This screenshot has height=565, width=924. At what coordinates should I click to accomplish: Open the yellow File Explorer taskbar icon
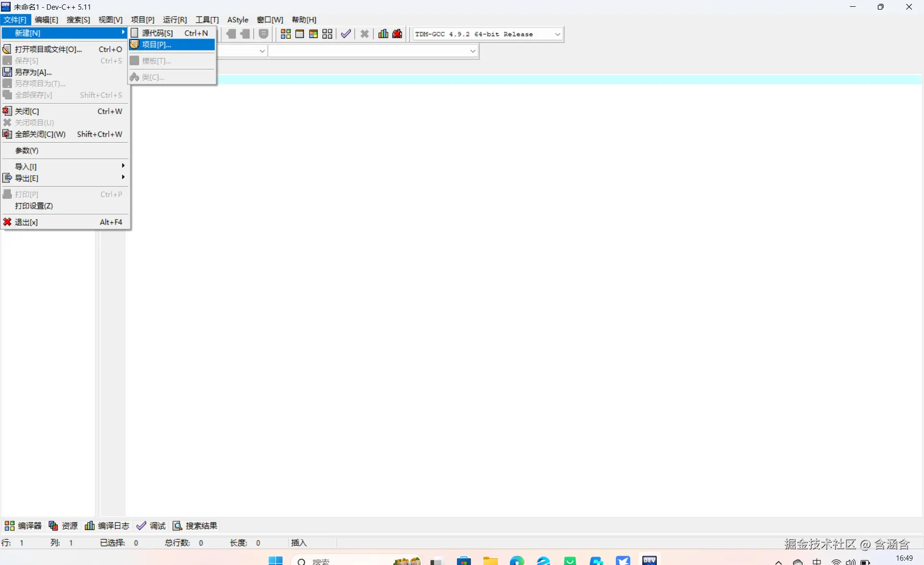(491, 561)
